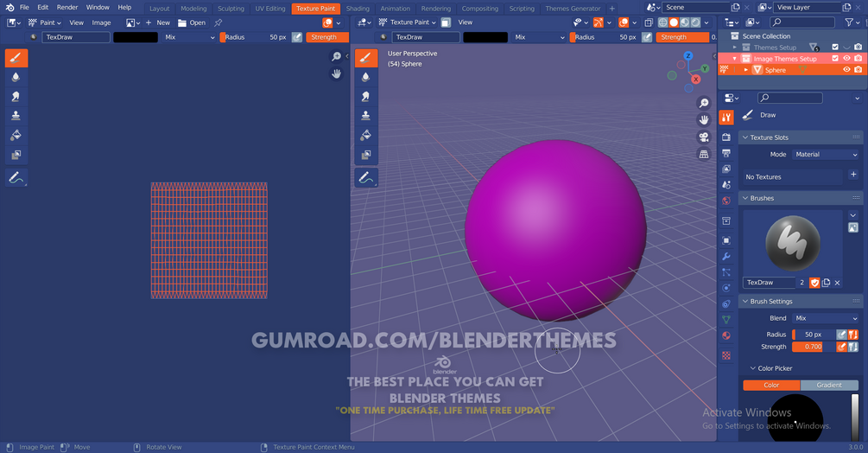Select solid viewport shading mode

[674, 22]
